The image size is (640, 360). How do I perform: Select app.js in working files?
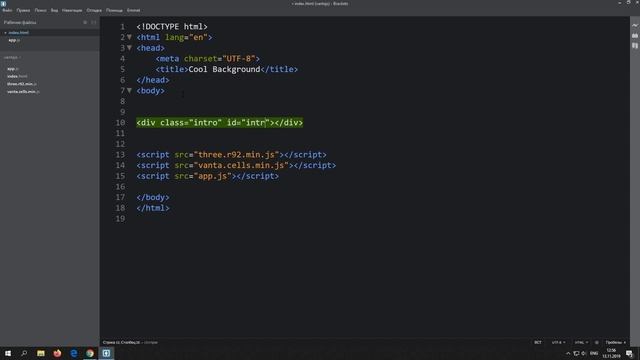tap(14, 40)
